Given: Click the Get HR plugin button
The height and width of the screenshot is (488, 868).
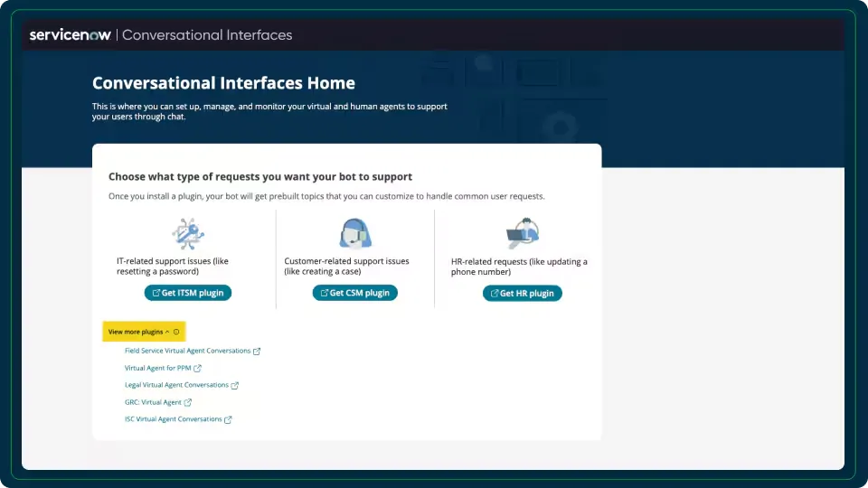Looking at the screenshot, I should point(522,293).
